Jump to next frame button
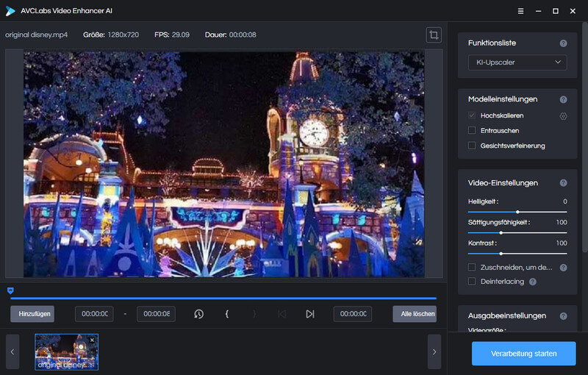Image resolution: width=588 pixels, height=375 pixels. 309,314
